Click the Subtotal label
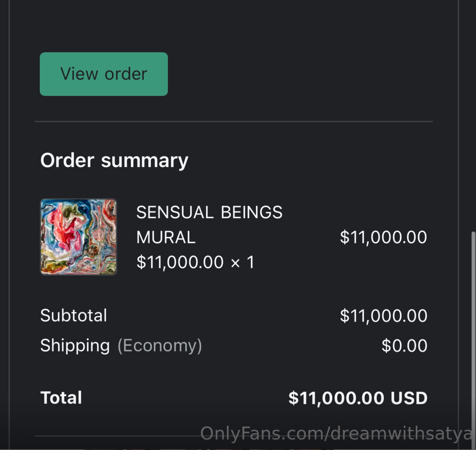The width and height of the screenshot is (476, 450). [73, 316]
